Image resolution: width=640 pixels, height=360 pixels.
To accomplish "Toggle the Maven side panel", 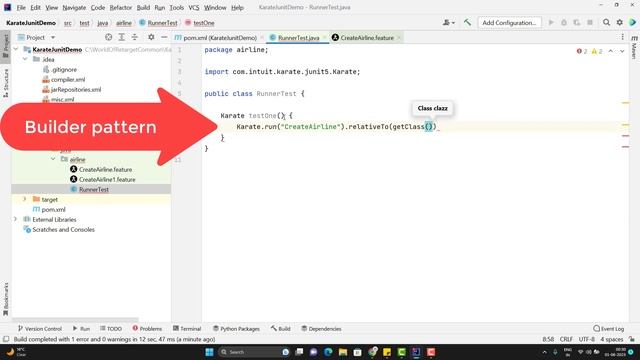I will tap(634, 47).
